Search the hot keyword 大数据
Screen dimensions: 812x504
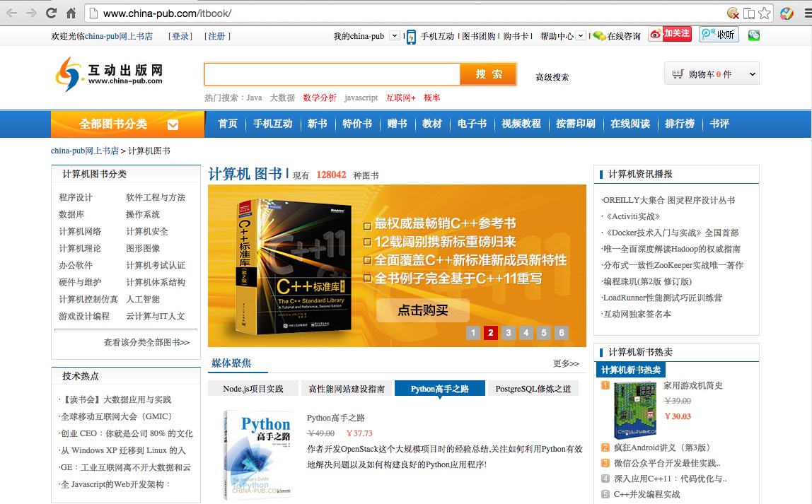click(x=282, y=98)
